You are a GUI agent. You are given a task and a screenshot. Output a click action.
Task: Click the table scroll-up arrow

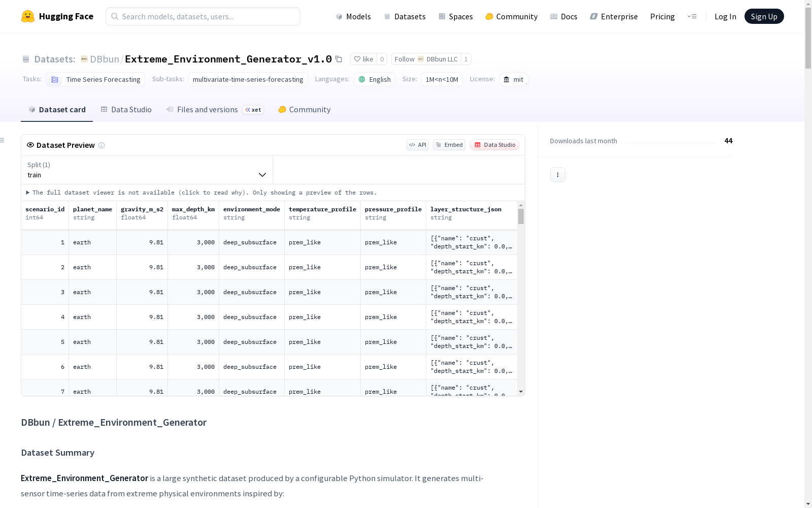tap(521, 205)
